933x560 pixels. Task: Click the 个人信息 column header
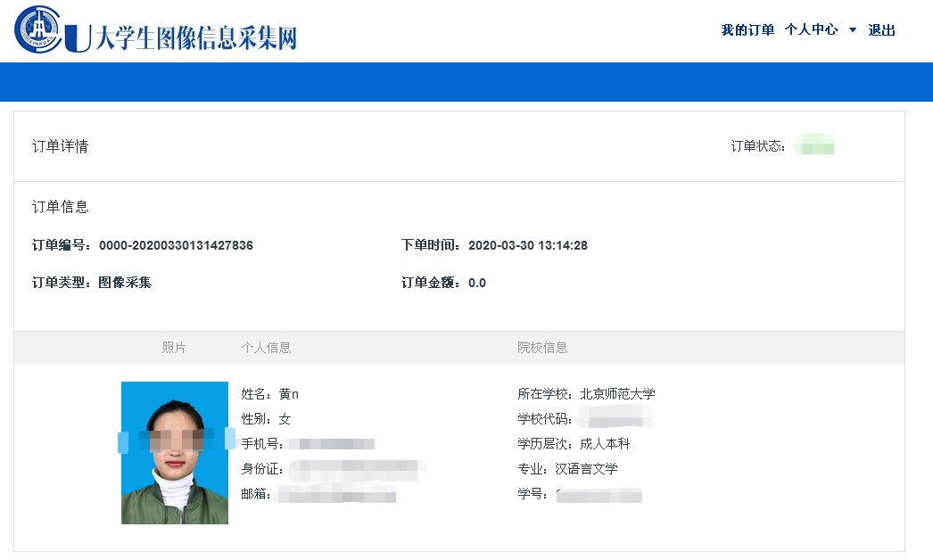pos(266,348)
